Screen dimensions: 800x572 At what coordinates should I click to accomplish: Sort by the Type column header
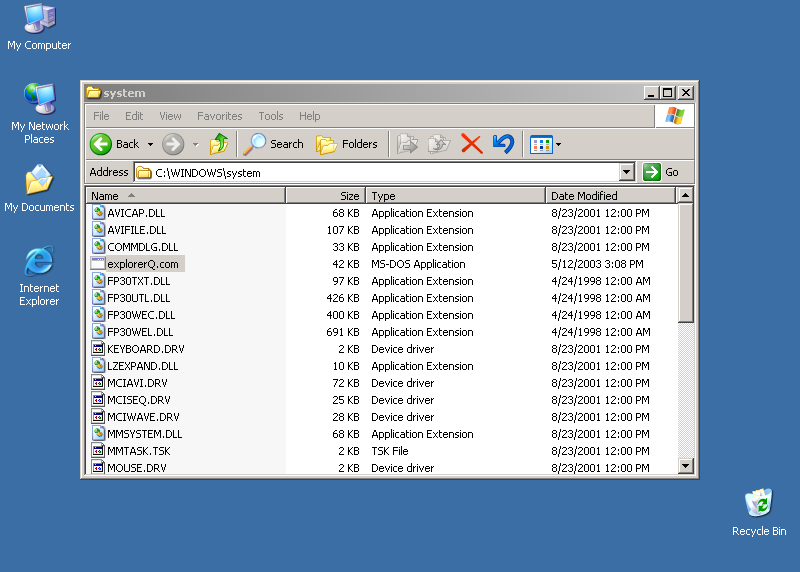click(456, 195)
